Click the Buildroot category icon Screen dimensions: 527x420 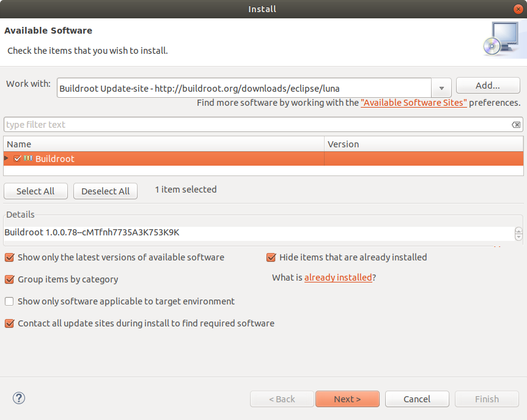click(x=28, y=158)
